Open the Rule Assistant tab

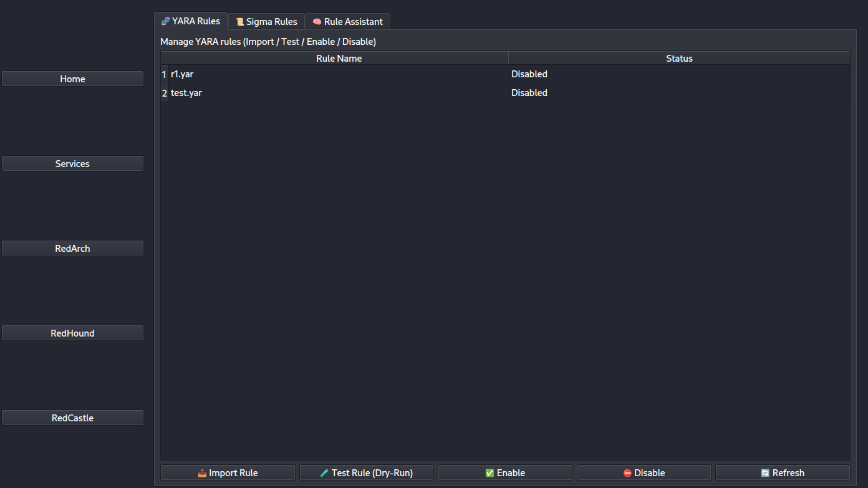[x=348, y=21]
